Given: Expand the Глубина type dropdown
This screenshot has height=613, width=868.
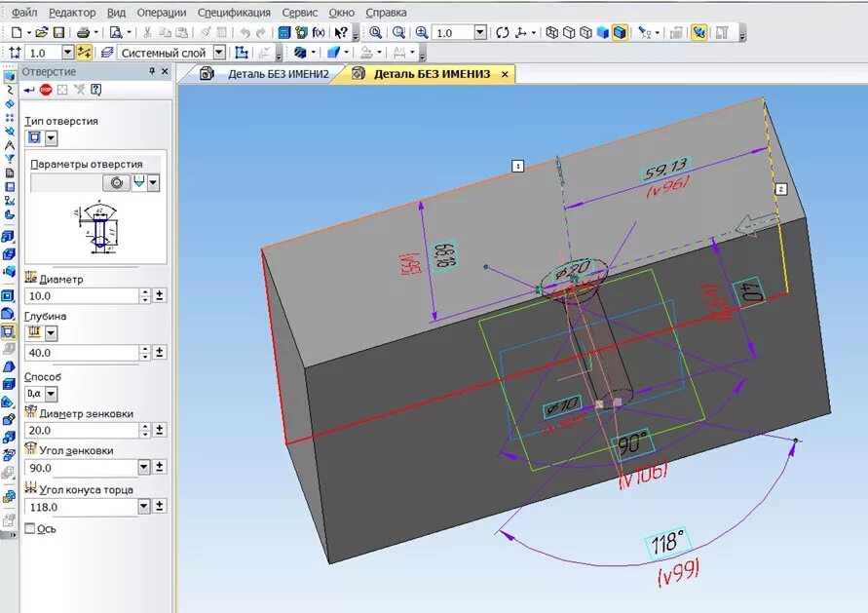Looking at the screenshot, I should 51,333.
